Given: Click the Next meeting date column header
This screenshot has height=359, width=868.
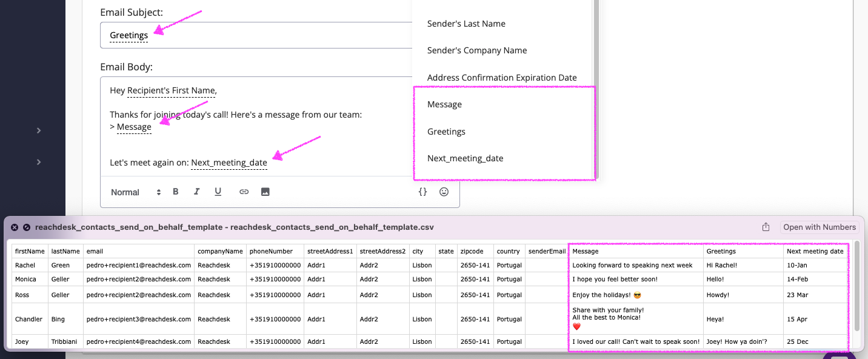Looking at the screenshot, I should (815, 251).
